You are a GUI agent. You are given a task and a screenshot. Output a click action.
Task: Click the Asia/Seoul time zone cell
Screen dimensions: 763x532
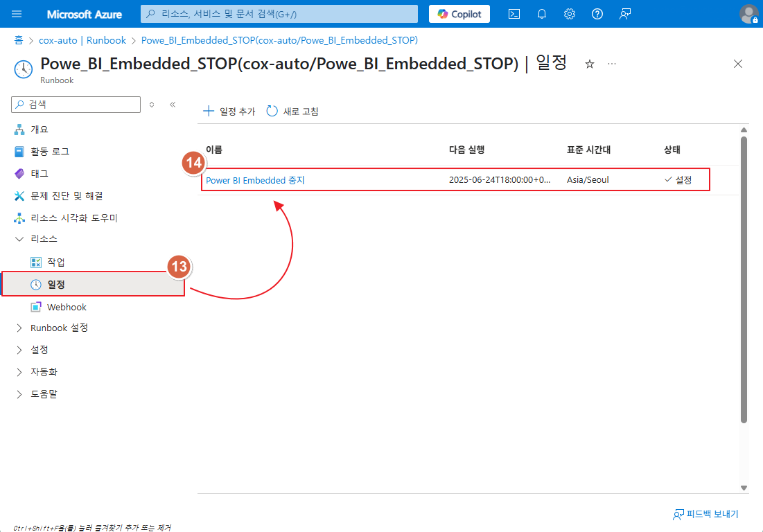click(x=588, y=180)
